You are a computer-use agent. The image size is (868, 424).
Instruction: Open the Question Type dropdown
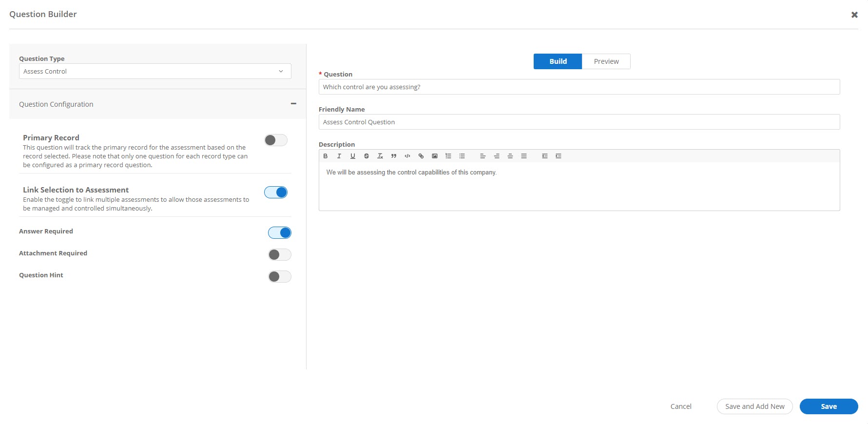point(155,71)
